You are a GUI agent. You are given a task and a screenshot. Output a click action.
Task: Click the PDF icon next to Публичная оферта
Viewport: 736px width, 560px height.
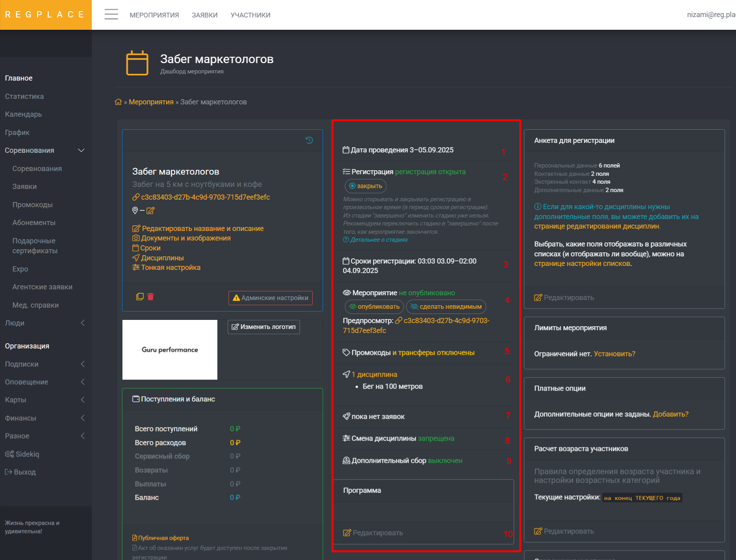135,538
